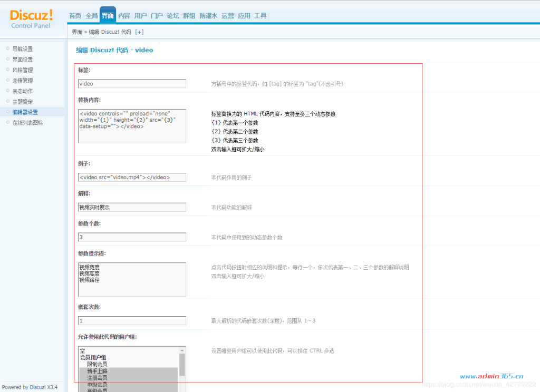Open 导航设置 in the sidebar
This screenshot has height=392, width=540.
point(23,49)
